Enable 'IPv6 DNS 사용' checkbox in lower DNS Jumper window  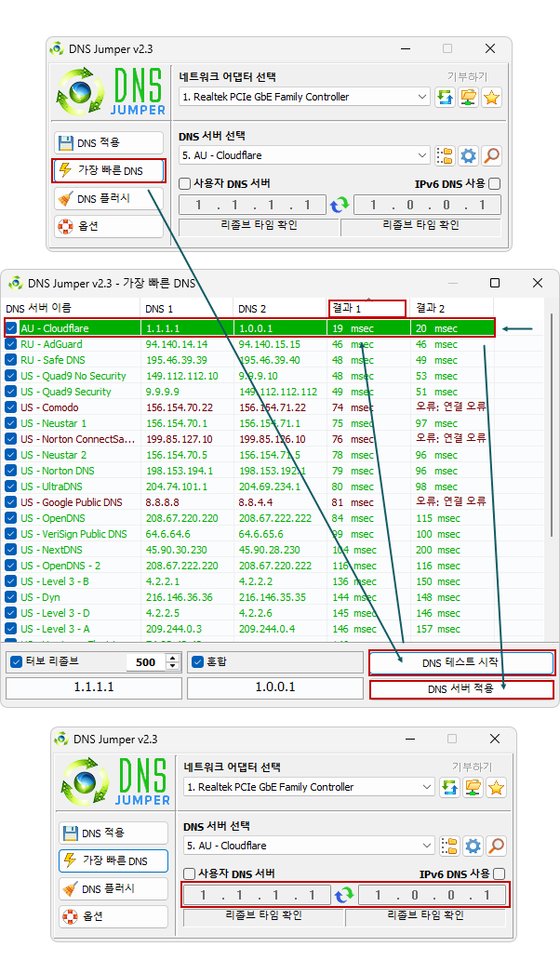(x=500, y=873)
